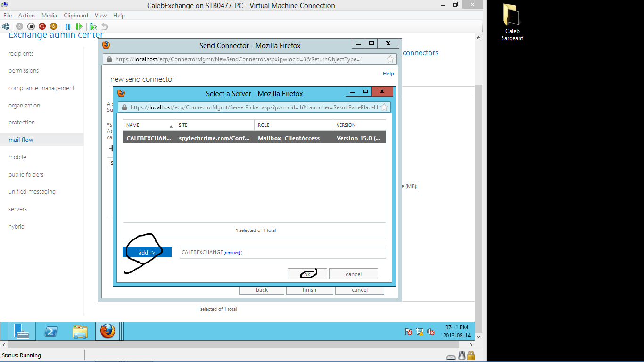This screenshot has width=644, height=362.
Task: Click the Firefox icon in Send Connector title bar
Action: coord(106,45)
